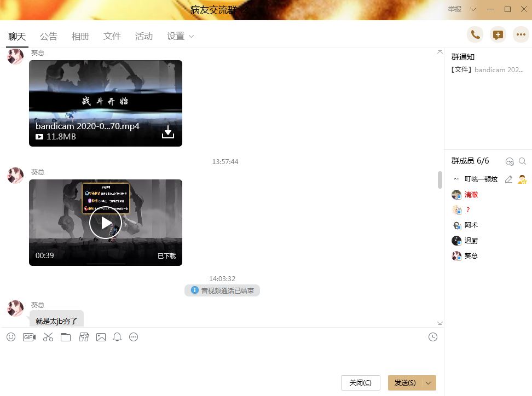Click the notification bell icon
The width and height of the screenshot is (532, 396).
[117, 337]
